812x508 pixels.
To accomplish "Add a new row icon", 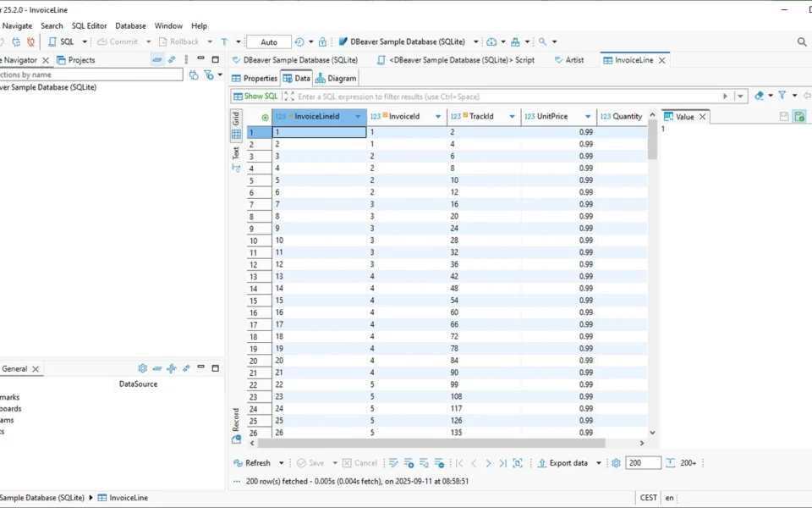I will tap(409, 463).
